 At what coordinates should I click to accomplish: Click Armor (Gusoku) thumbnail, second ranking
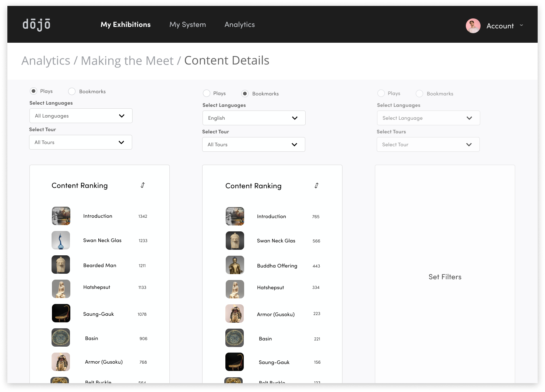coord(235,314)
